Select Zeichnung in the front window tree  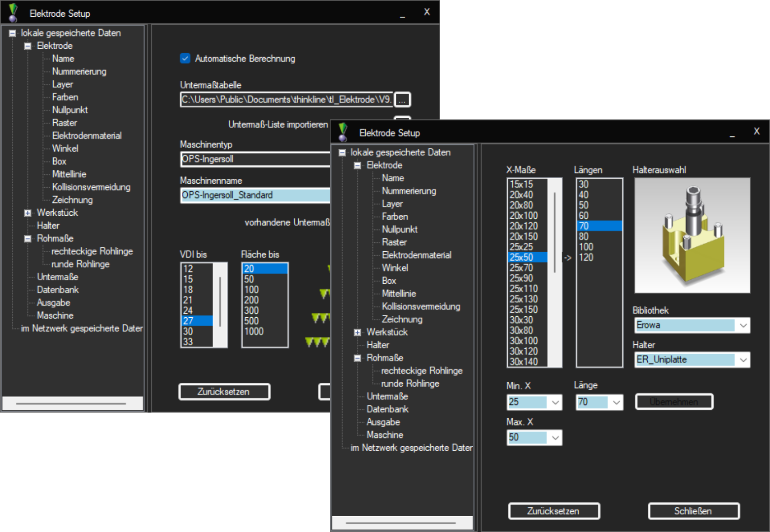(402, 319)
